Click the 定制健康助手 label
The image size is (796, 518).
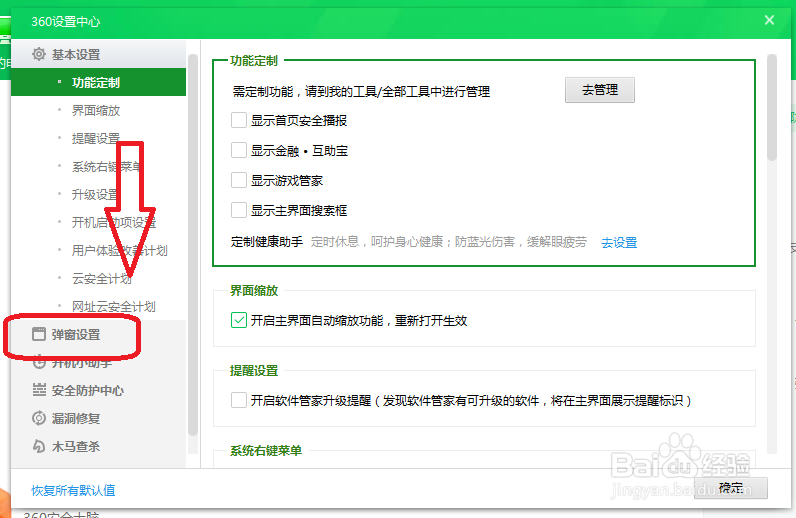(267, 242)
